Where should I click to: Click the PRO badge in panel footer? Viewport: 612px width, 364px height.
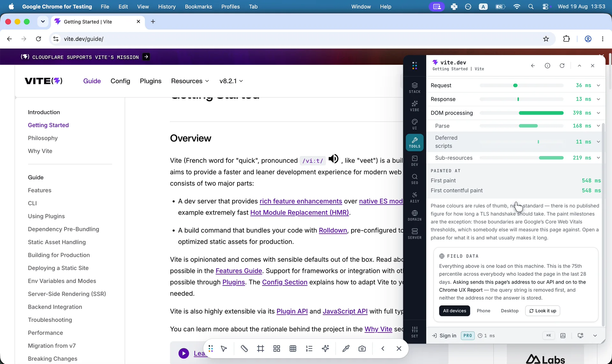(x=468, y=336)
